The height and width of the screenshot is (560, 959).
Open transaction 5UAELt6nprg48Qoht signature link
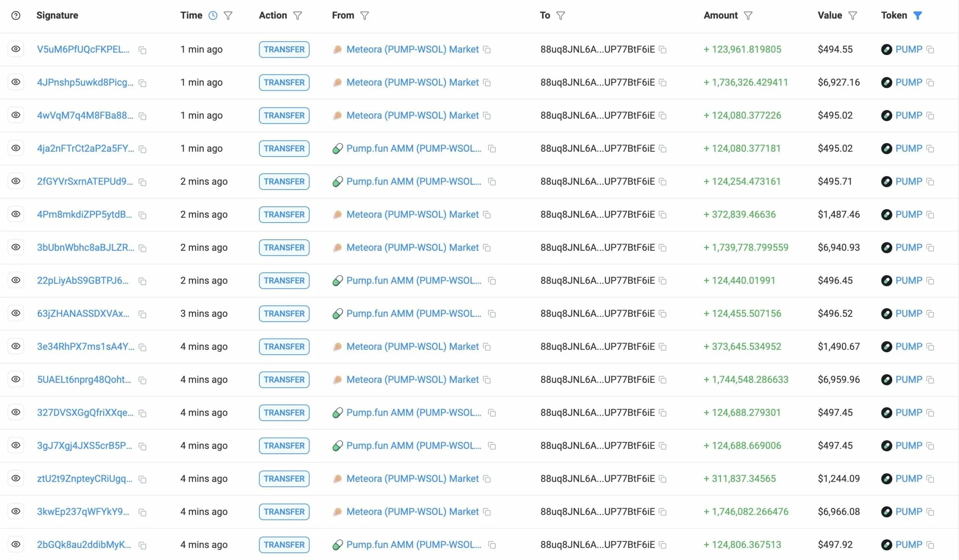84,379
